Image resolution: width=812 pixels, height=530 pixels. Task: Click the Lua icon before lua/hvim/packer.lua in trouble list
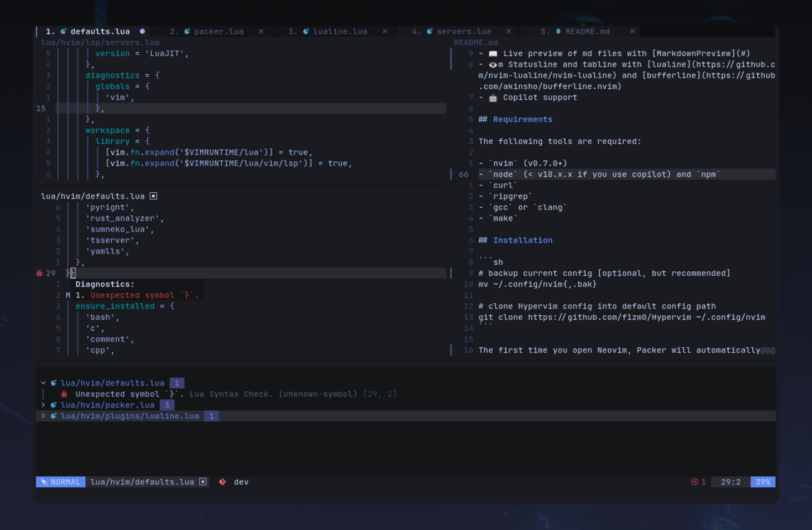(x=54, y=405)
